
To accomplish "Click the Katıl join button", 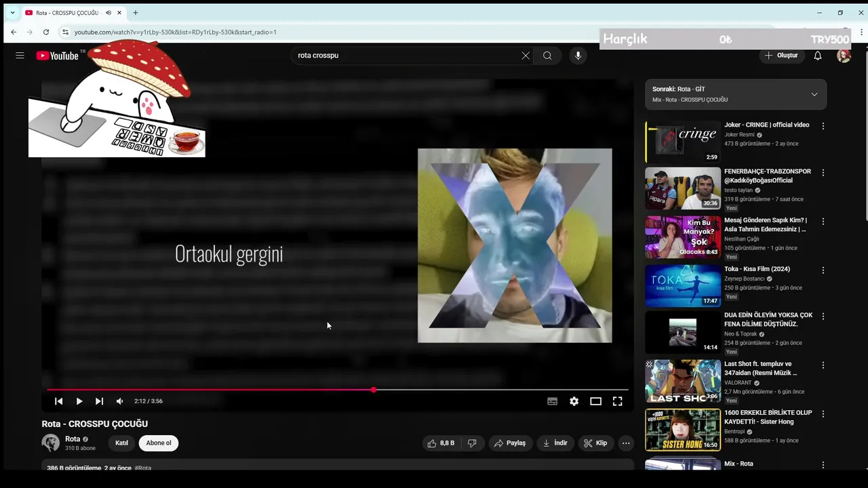I will point(122,443).
